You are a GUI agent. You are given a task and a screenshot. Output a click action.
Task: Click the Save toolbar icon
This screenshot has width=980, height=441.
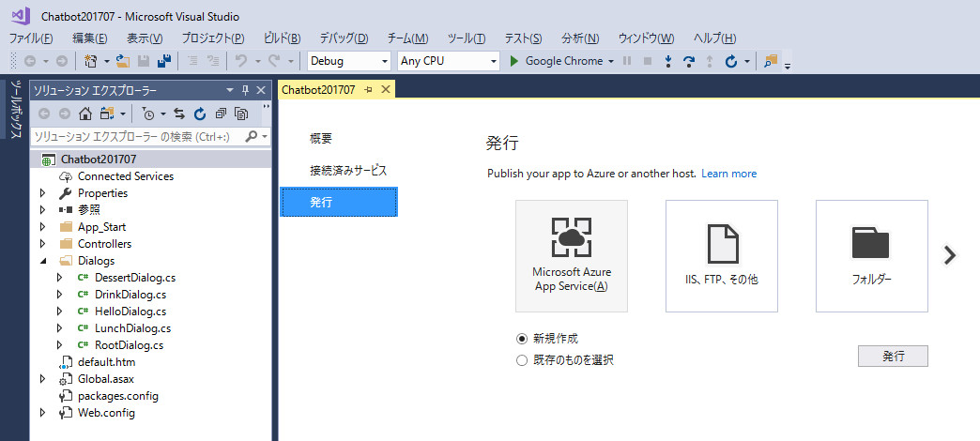143,61
